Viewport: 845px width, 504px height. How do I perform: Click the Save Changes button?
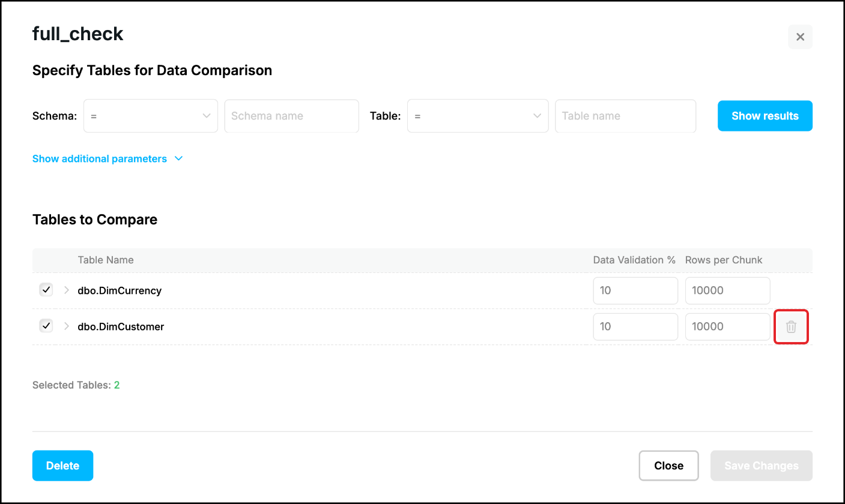pos(762,466)
